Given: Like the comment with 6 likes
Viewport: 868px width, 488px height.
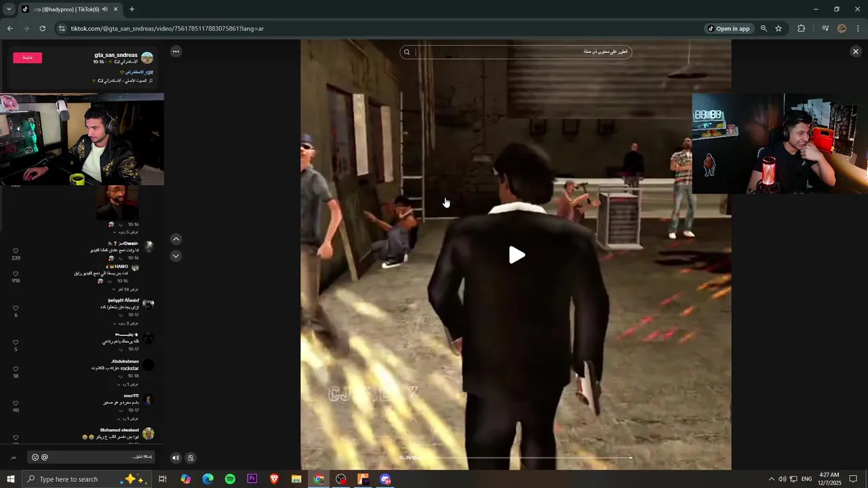Looking at the screenshot, I should (16, 308).
